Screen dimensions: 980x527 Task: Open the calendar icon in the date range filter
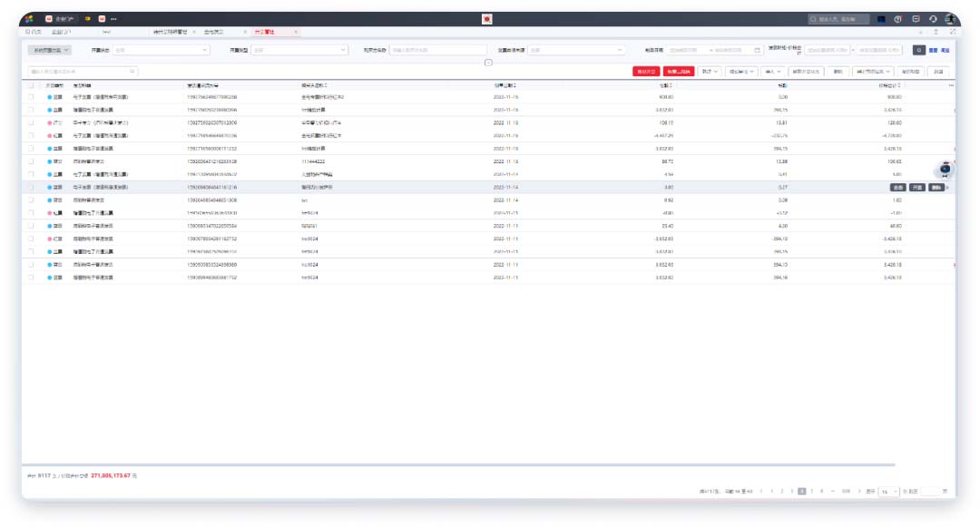[757, 50]
